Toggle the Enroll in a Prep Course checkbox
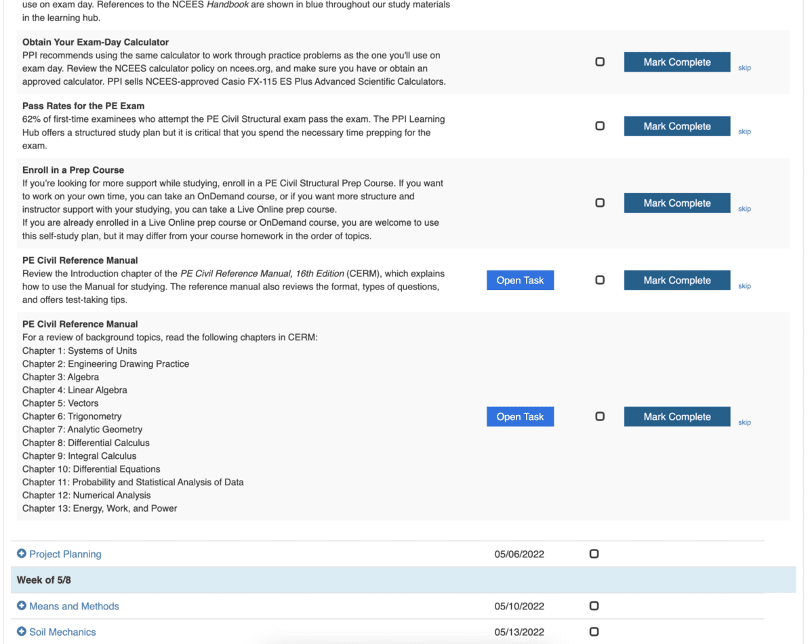This screenshot has height=644, width=812. (600, 203)
